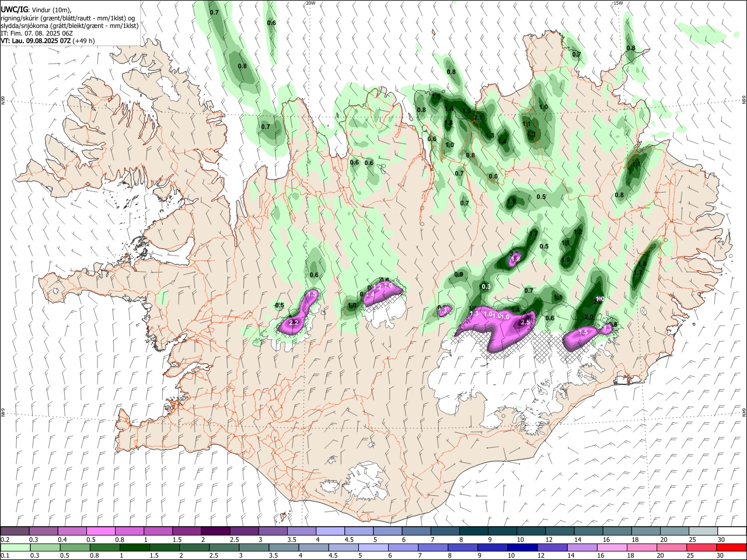Select the light pink 16–18 bottom legend swatch
This screenshot has height=560, width=747.
612,547
